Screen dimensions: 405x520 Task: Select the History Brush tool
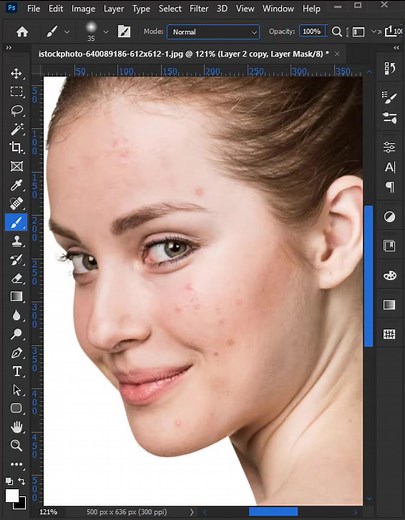(x=16, y=259)
